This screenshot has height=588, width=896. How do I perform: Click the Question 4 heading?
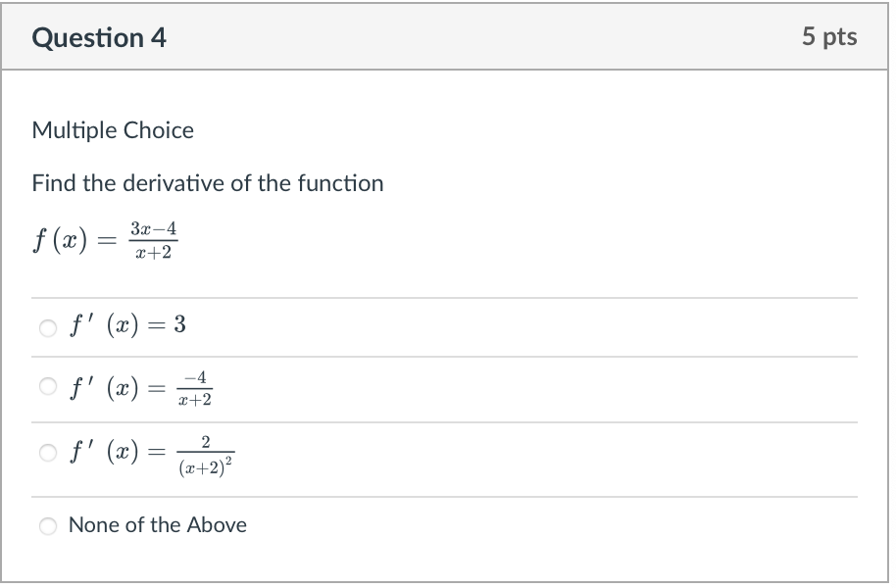coord(99,37)
